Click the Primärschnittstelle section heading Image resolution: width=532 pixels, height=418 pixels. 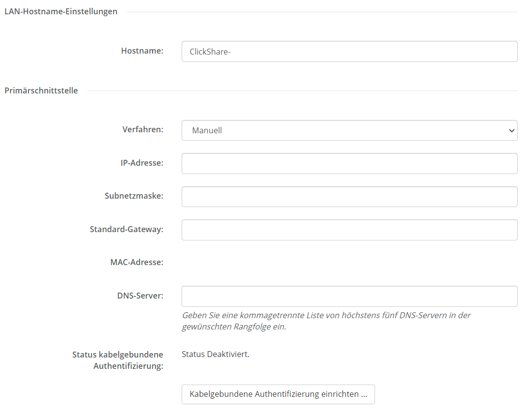point(41,90)
